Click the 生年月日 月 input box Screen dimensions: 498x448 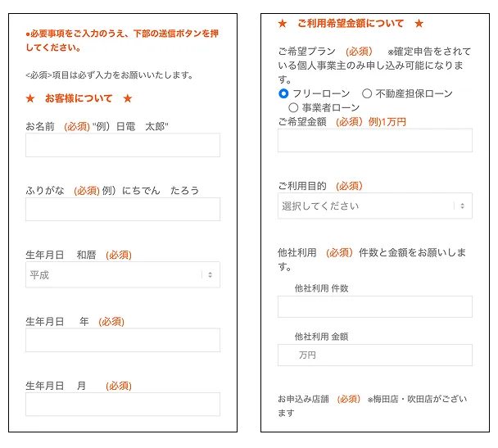(123, 405)
